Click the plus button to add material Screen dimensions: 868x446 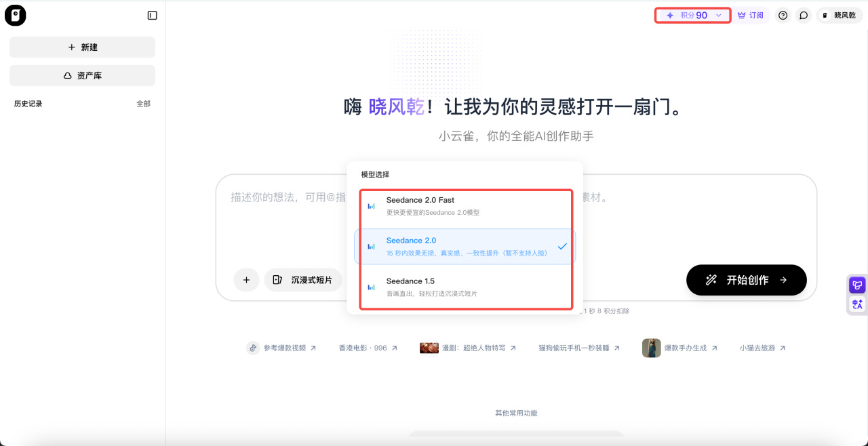pos(246,280)
